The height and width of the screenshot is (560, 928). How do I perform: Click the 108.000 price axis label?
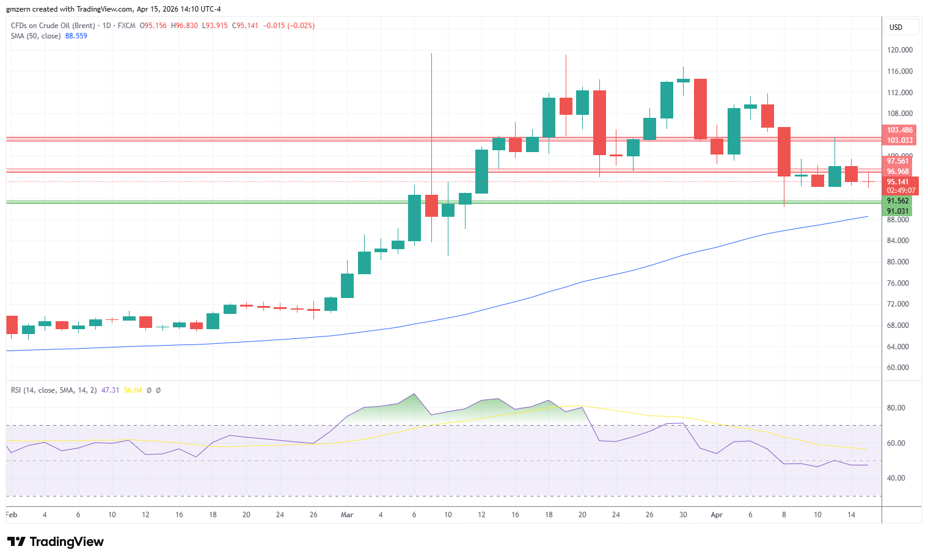[900, 114]
